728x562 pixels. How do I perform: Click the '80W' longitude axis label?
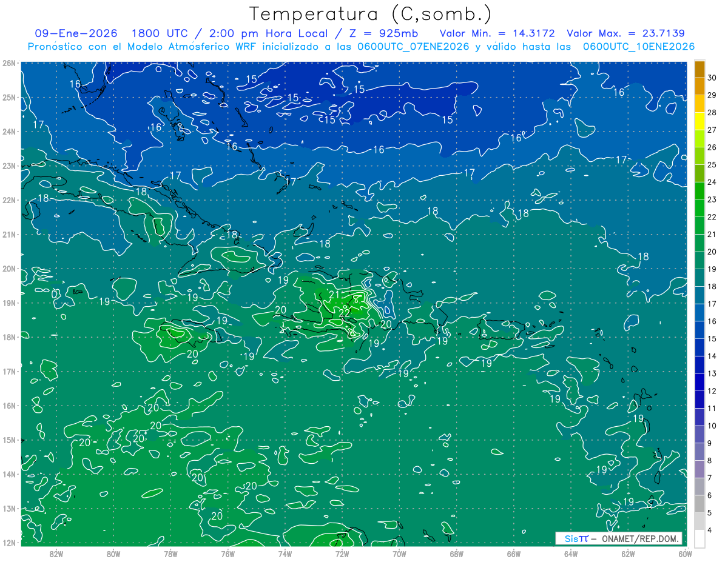113,554
